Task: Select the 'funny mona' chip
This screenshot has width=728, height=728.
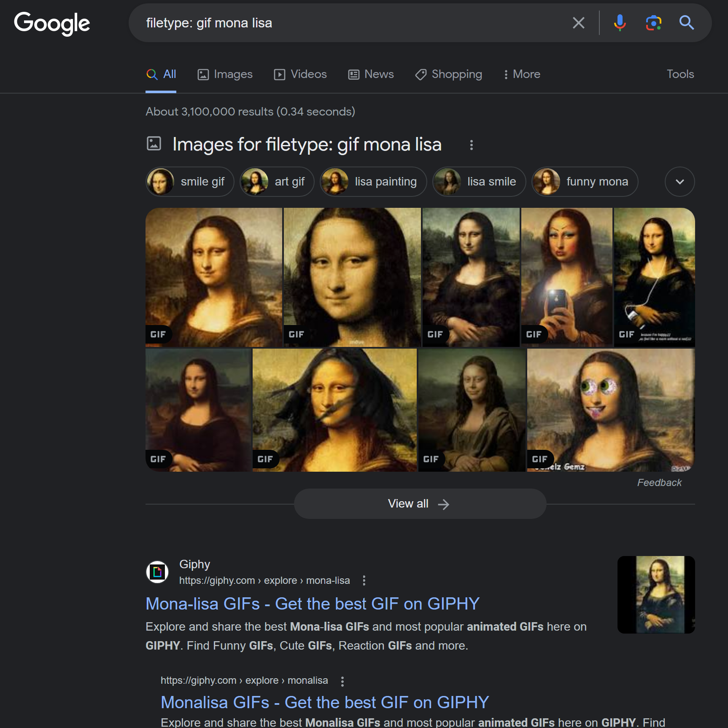Action: pyautogui.click(x=585, y=182)
